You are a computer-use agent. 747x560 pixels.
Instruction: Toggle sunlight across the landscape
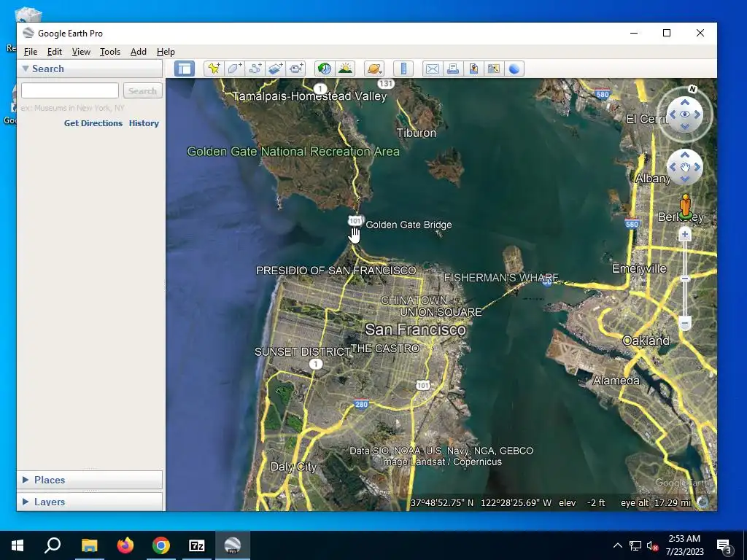coord(345,69)
